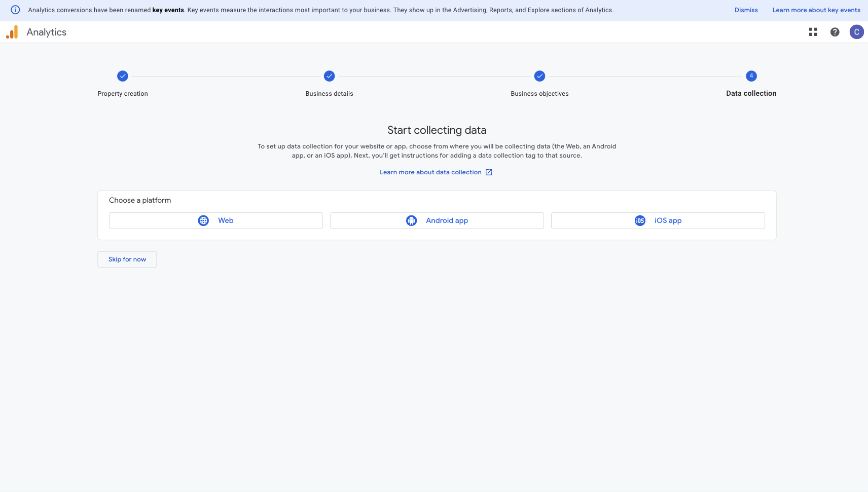Click the Property creation step label

click(x=123, y=94)
